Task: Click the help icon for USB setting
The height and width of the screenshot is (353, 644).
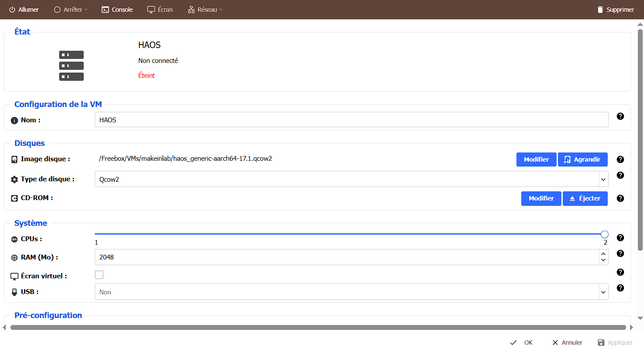Action: [620, 288]
